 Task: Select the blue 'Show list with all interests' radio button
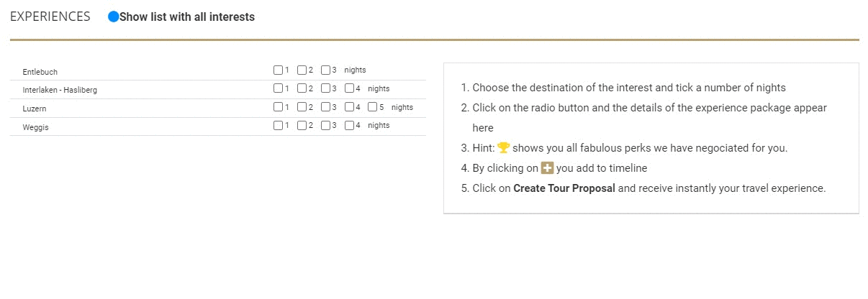point(113,17)
